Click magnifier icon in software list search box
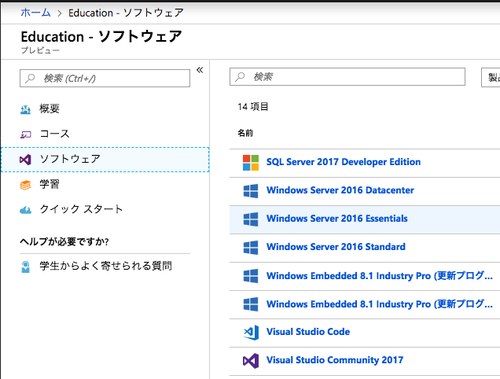 pyautogui.click(x=240, y=77)
